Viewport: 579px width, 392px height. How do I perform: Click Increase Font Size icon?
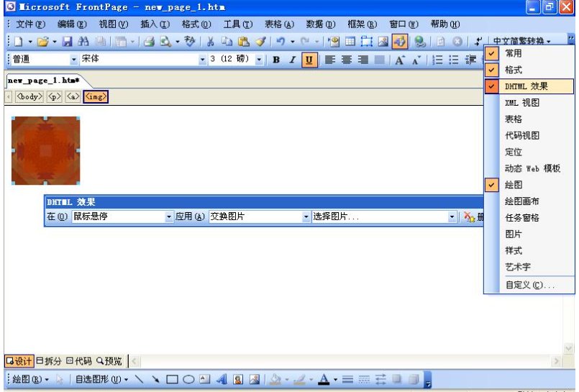click(x=399, y=60)
